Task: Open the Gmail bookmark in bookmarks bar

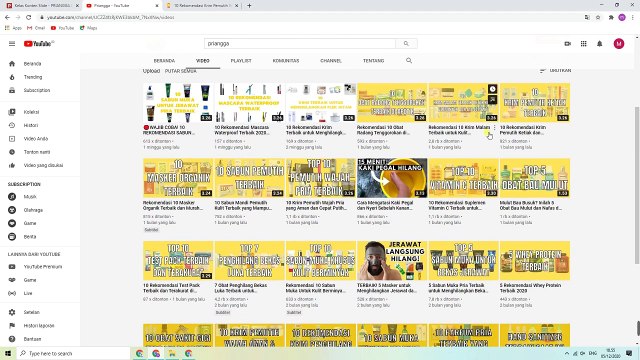Action: point(36,28)
